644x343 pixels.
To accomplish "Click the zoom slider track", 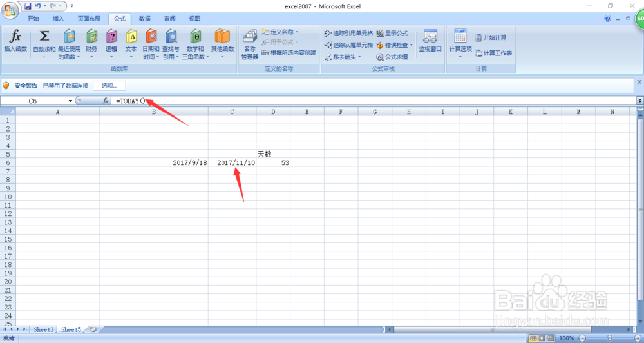I will [x=609, y=338].
